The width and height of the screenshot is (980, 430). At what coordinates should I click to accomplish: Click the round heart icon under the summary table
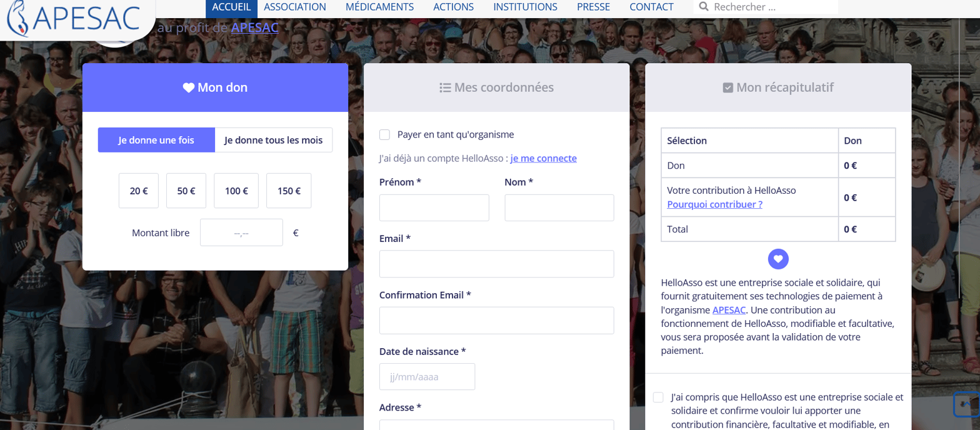[x=778, y=259]
